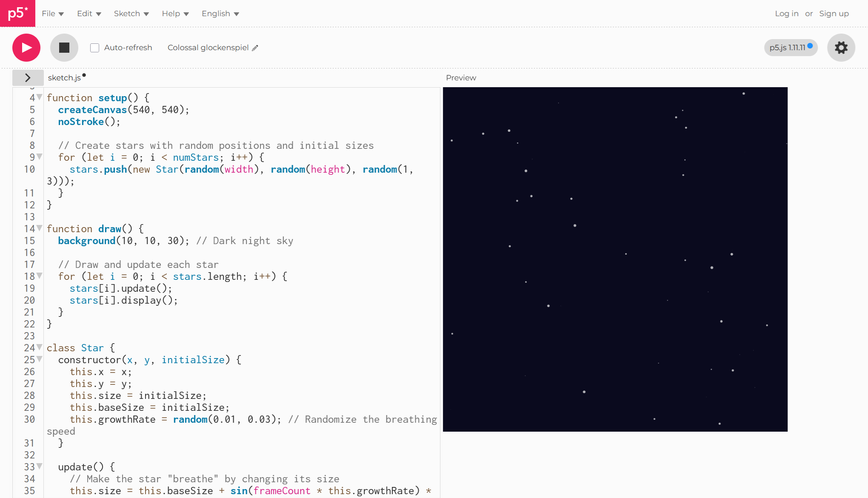Image resolution: width=868 pixels, height=498 pixels.
Task: Open the Sketch menu
Action: [x=128, y=13]
